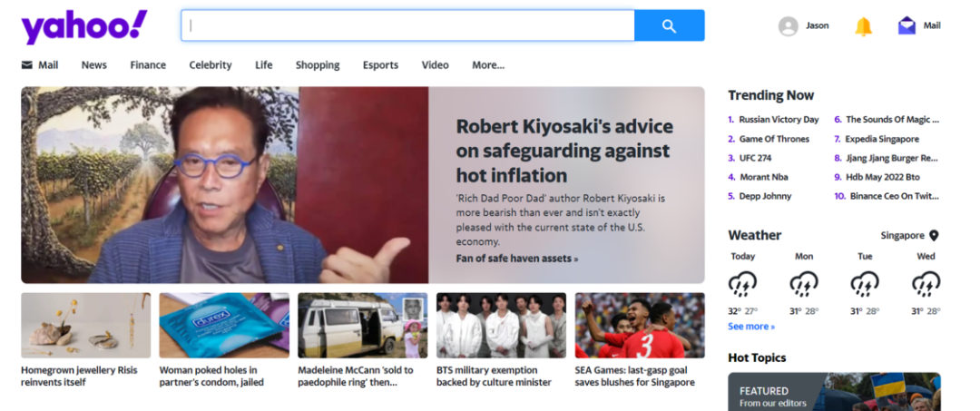The height and width of the screenshot is (411, 980).
Task: Click the 'Fan of safe haven assets' link
Action: [517, 259]
